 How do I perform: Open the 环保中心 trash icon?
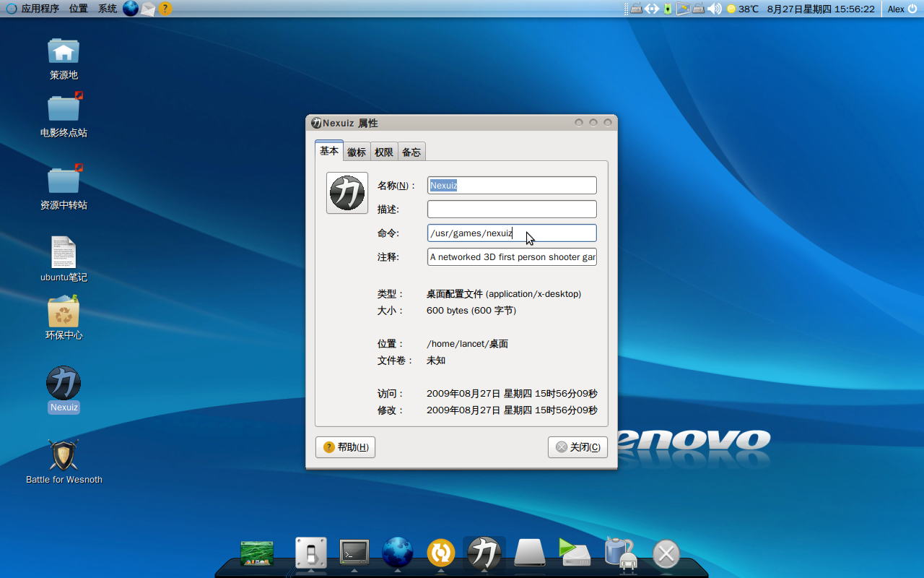tap(64, 311)
